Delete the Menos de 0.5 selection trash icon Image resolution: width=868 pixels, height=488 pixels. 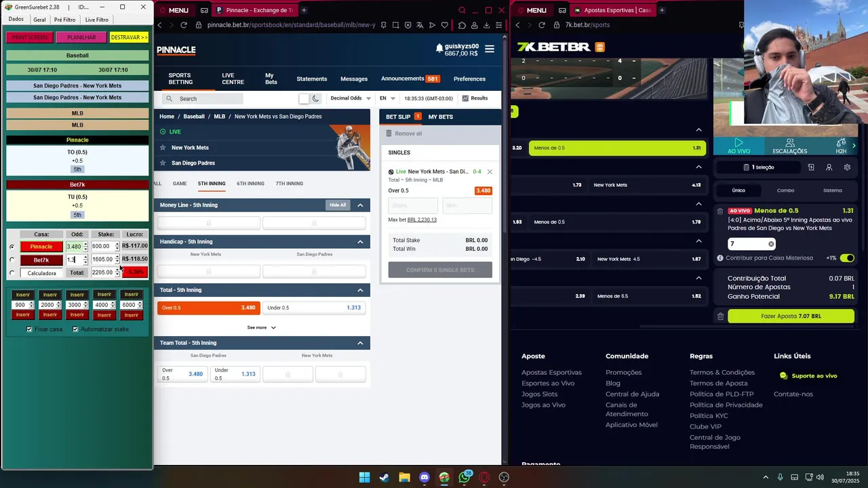(720, 211)
